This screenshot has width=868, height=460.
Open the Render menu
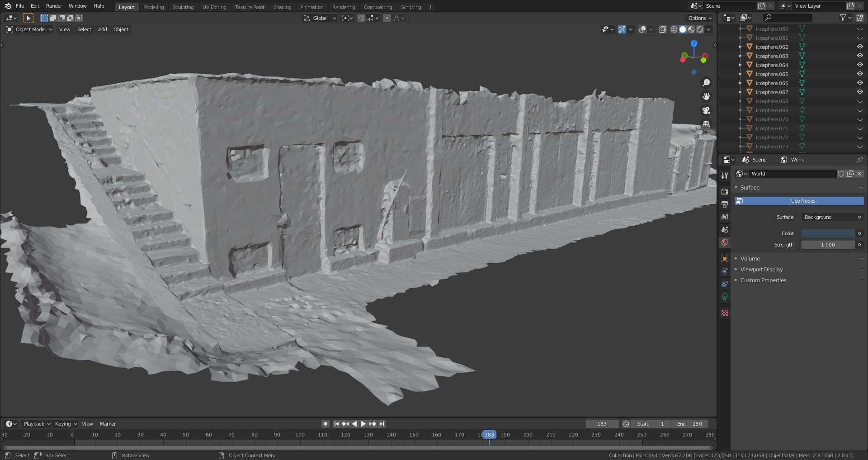(54, 6)
